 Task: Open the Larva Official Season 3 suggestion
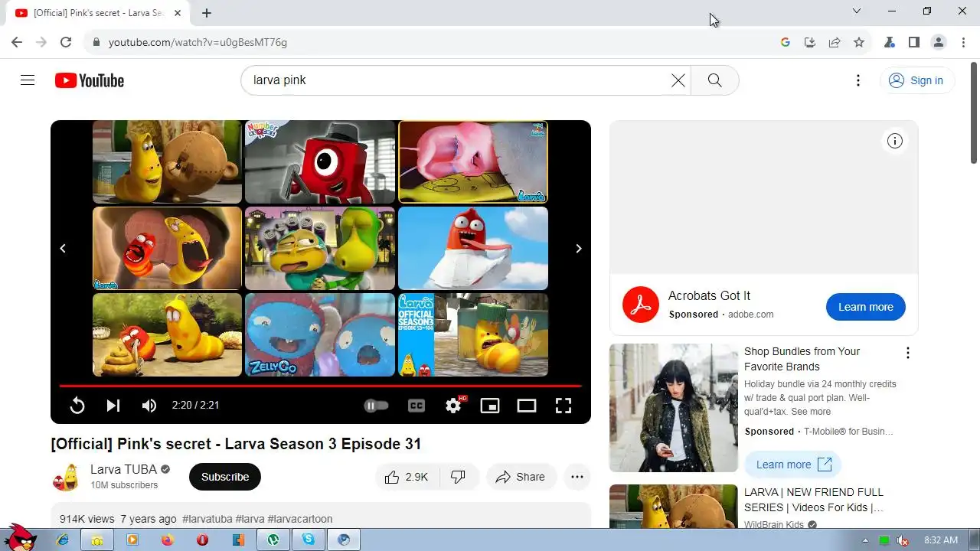coord(473,334)
